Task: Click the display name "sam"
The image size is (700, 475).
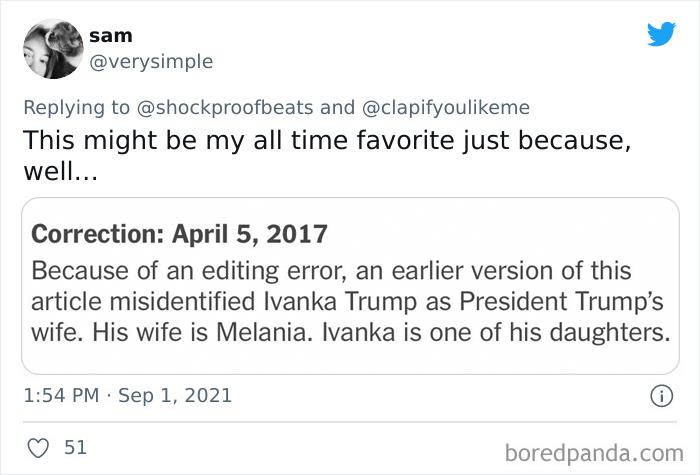Action: pos(110,35)
